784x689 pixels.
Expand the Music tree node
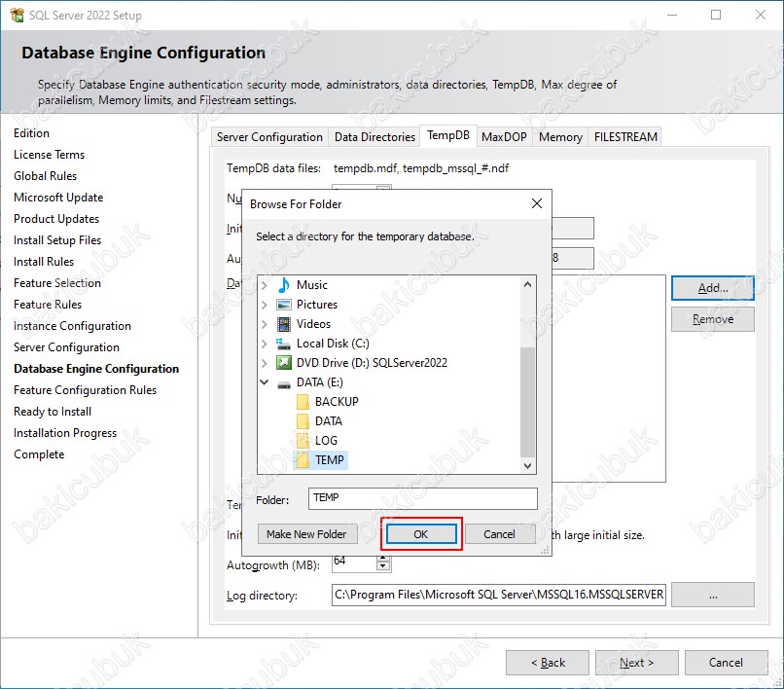click(264, 285)
